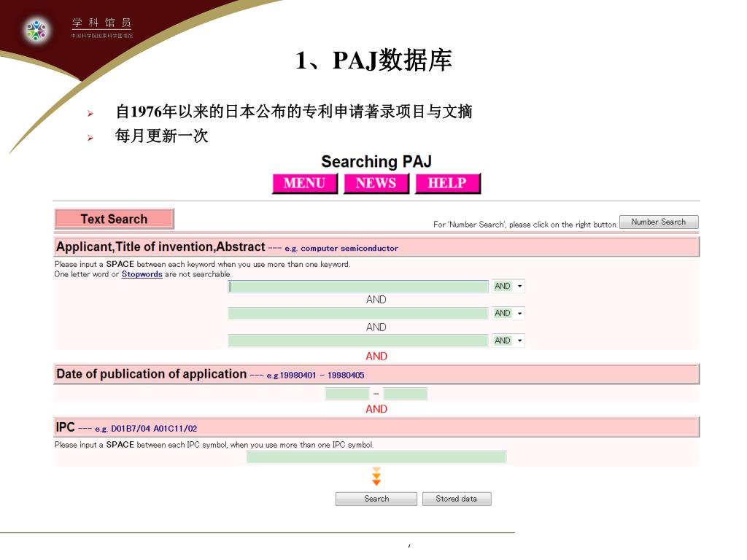
Task: Click the red AND label above IPC section
Action: pos(376,409)
